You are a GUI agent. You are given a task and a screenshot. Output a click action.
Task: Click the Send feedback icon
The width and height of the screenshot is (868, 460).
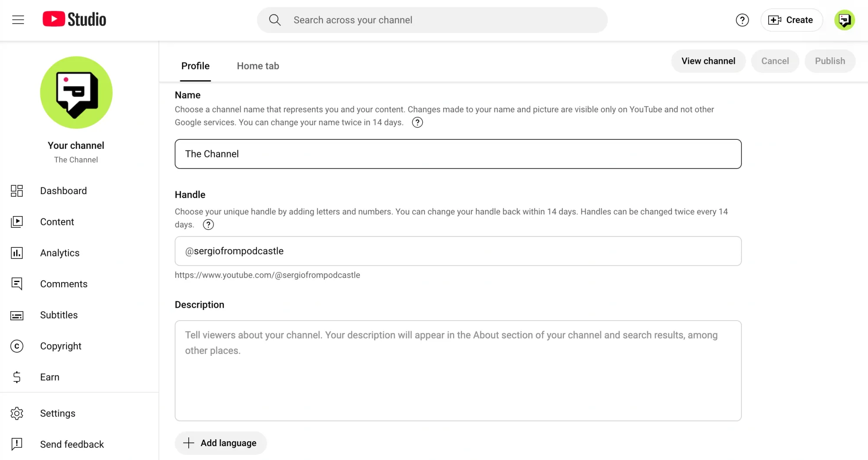click(x=17, y=444)
